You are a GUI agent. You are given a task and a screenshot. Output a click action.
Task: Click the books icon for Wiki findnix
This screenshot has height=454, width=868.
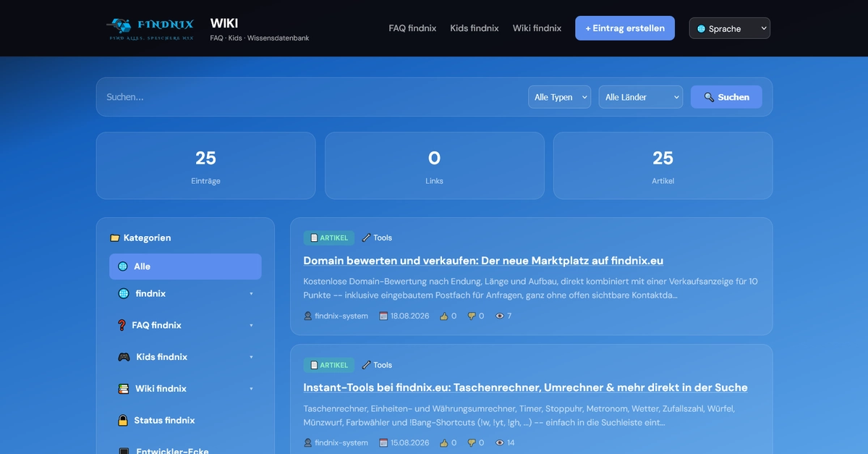(124, 389)
